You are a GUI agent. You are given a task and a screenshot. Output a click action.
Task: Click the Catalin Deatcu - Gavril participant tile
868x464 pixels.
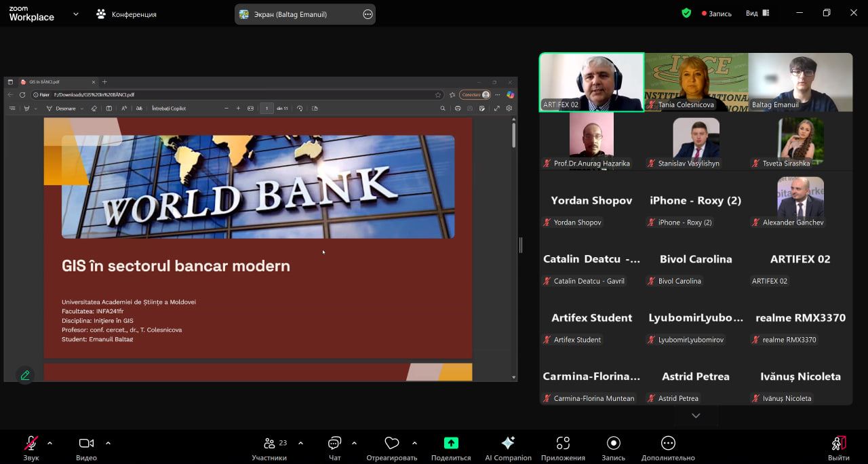click(591, 258)
